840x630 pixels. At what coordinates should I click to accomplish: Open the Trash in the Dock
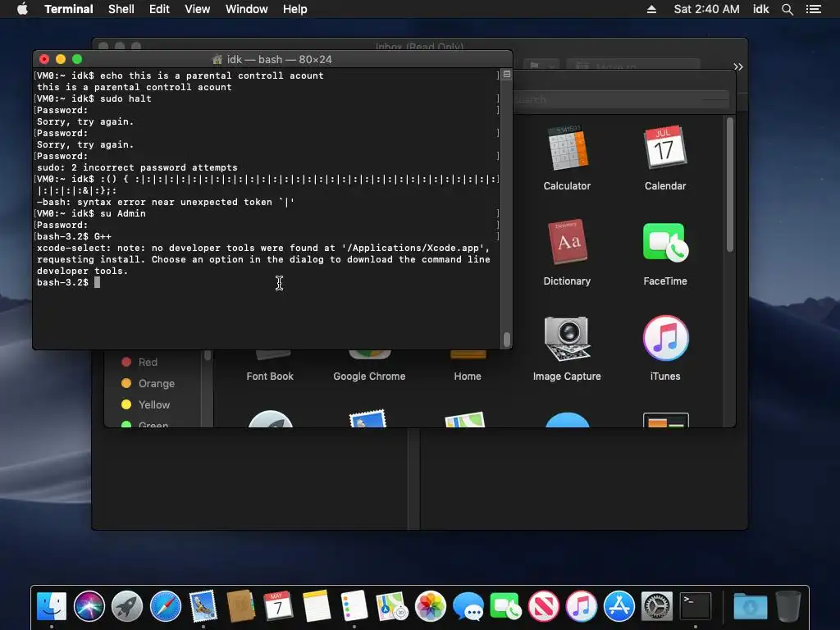(x=788, y=606)
